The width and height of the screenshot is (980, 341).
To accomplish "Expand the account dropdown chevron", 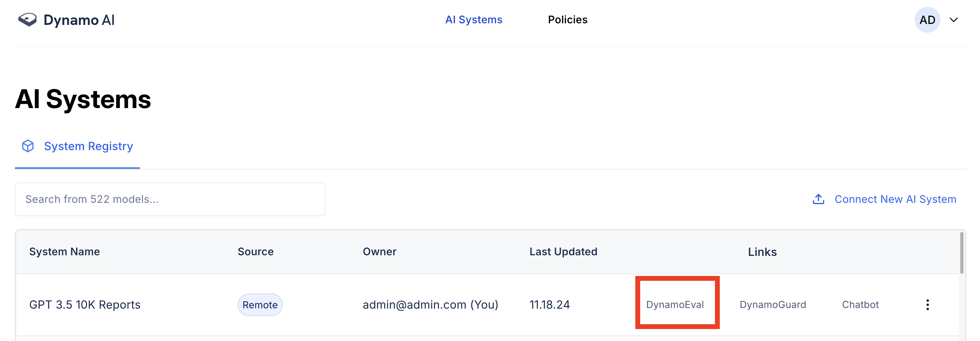I will [954, 20].
